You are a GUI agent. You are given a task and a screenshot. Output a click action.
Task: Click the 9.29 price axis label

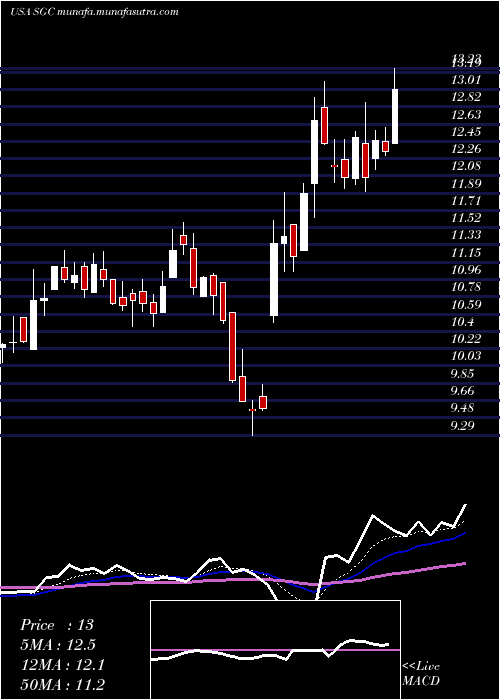pos(463,425)
